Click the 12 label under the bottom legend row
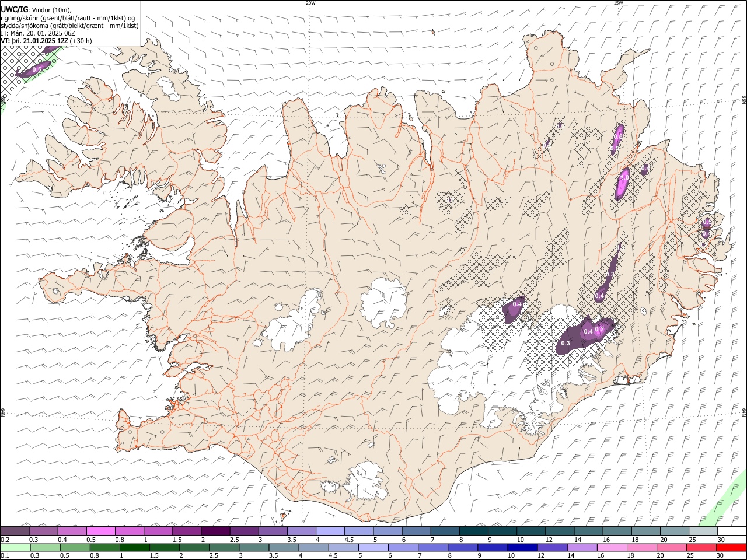 (x=540, y=556)
